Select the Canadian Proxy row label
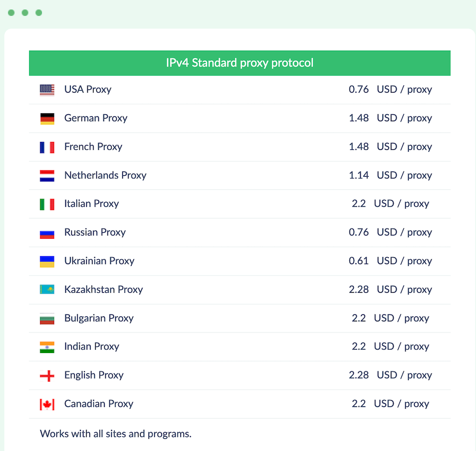Screen dimensions: 476x451 [99, 403]
